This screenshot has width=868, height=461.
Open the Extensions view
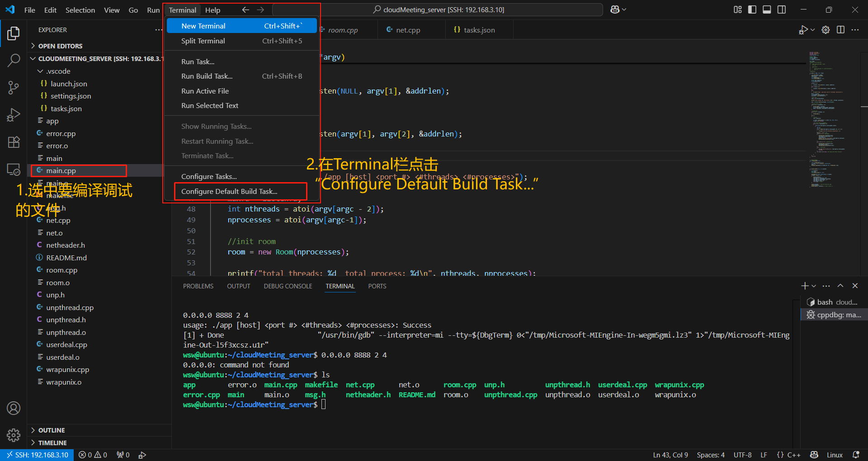(14, 142)
